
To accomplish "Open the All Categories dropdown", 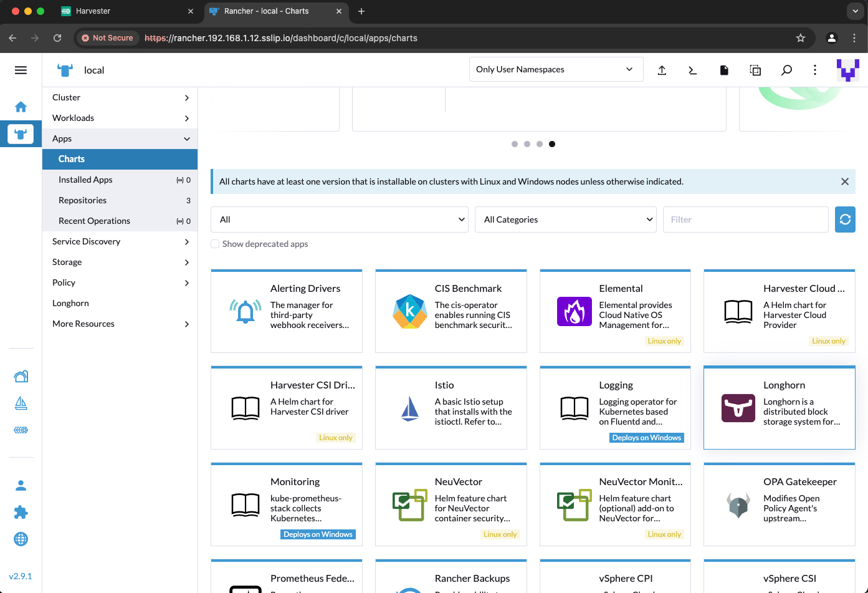I will 566,219.
